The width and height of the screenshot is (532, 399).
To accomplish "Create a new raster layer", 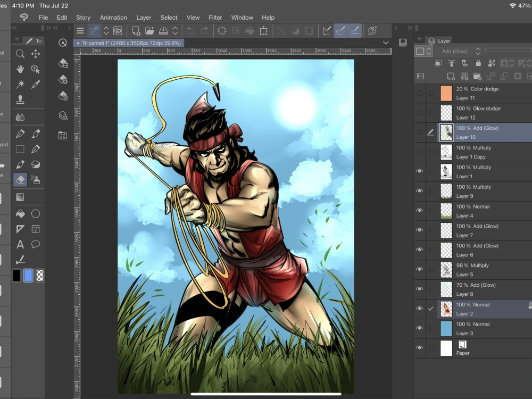I will click(451, 76).
